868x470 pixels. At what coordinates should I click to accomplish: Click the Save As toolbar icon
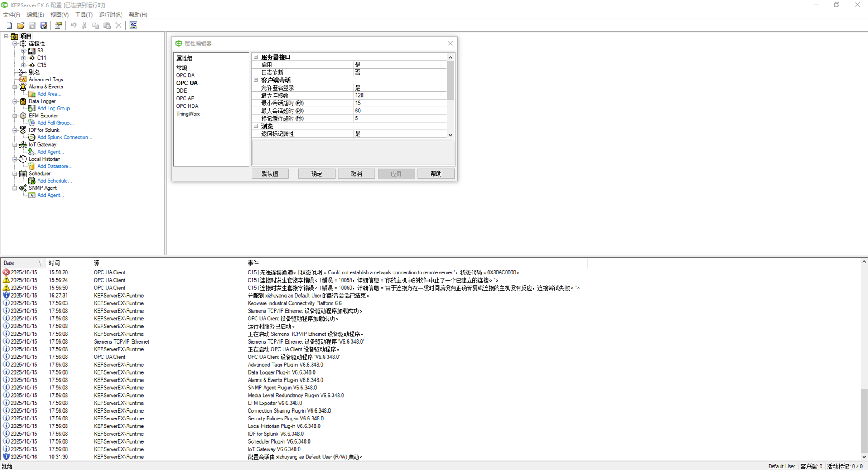pyautogui.click(x=43, y=25)
